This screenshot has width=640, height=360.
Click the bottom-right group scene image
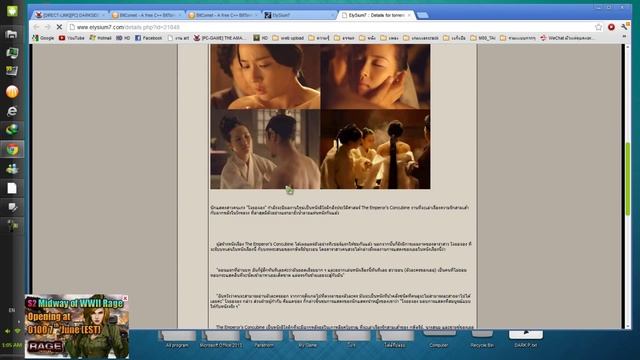tap(375, 149)
